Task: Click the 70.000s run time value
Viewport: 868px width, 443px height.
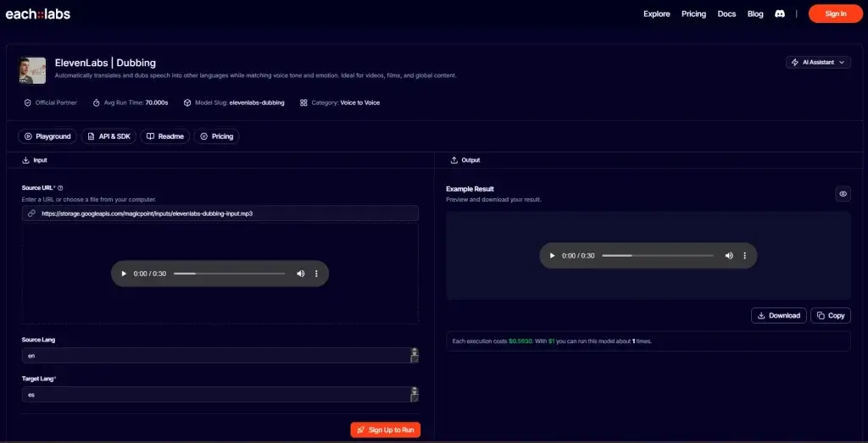Action: [x=157, y=102]
